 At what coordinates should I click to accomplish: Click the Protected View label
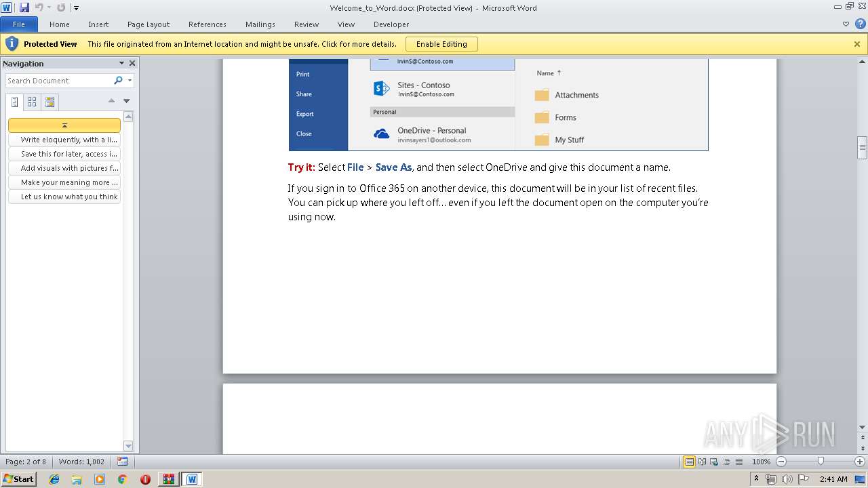50,44
